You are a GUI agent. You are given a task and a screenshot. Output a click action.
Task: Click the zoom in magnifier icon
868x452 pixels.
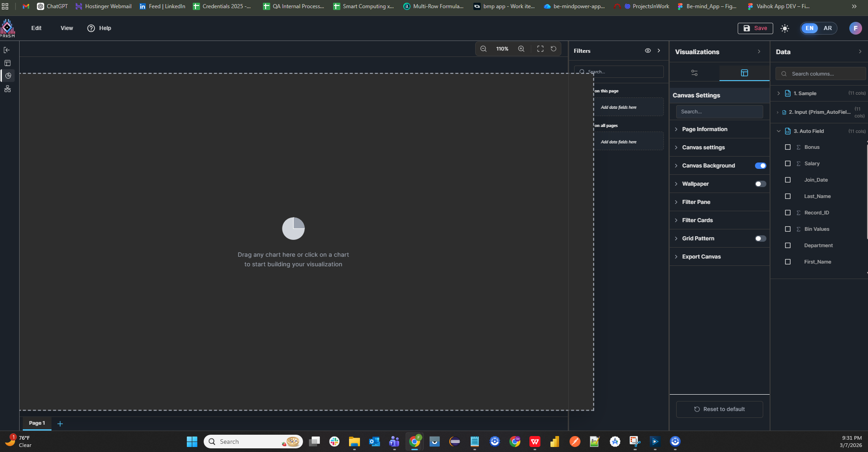(521, 49)
